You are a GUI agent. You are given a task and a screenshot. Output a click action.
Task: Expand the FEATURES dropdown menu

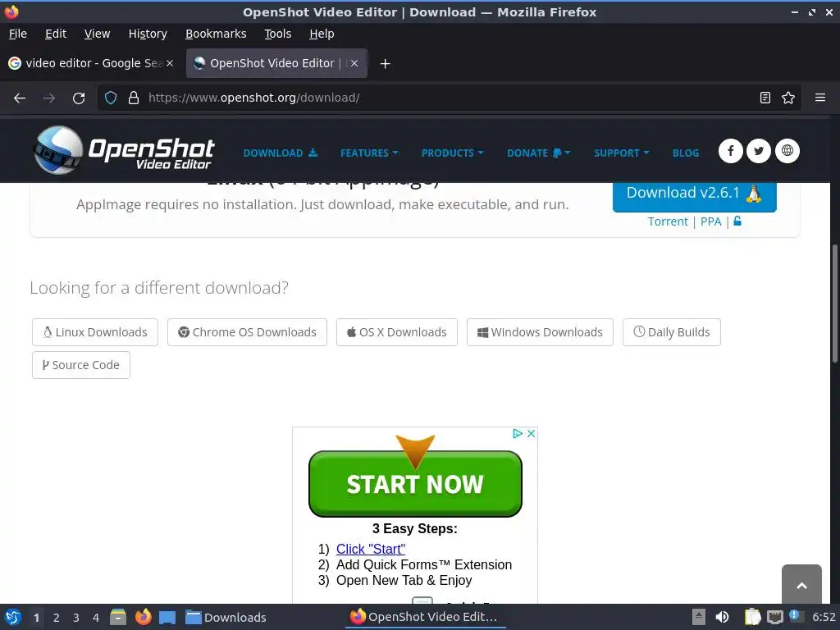coord(369,153)
